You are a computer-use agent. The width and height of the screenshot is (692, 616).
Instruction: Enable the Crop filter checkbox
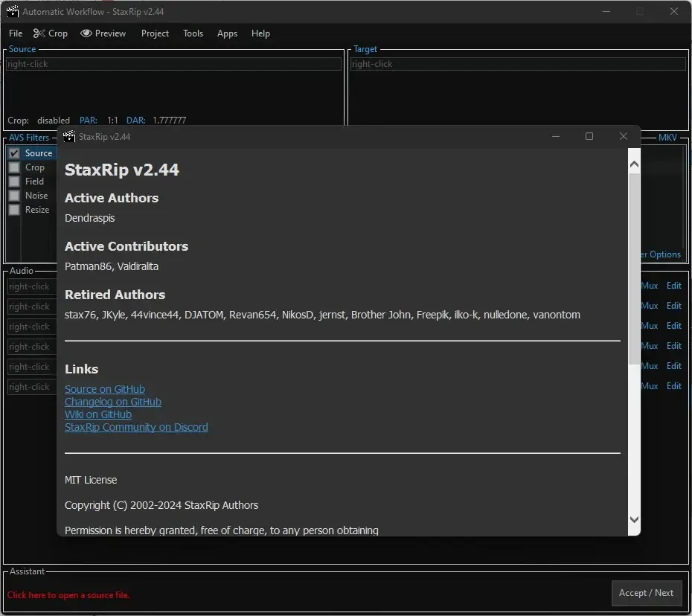[14, 167]
